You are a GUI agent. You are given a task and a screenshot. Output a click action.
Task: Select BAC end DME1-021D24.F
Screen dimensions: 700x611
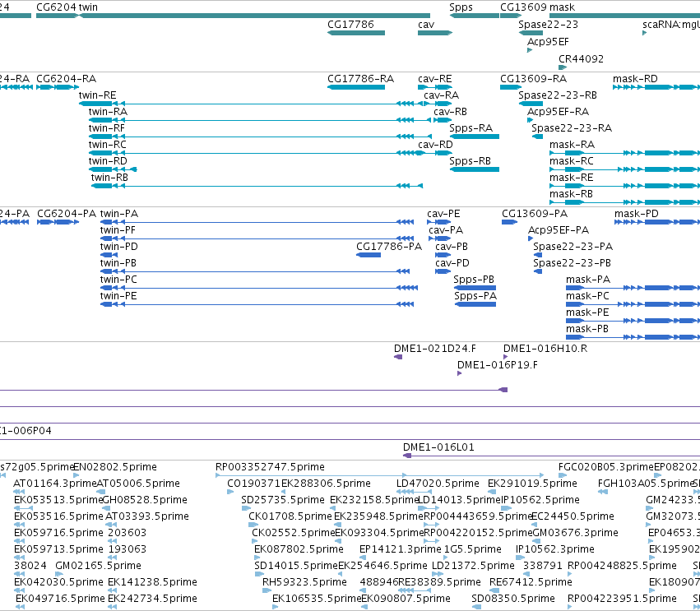pos(435,349)
